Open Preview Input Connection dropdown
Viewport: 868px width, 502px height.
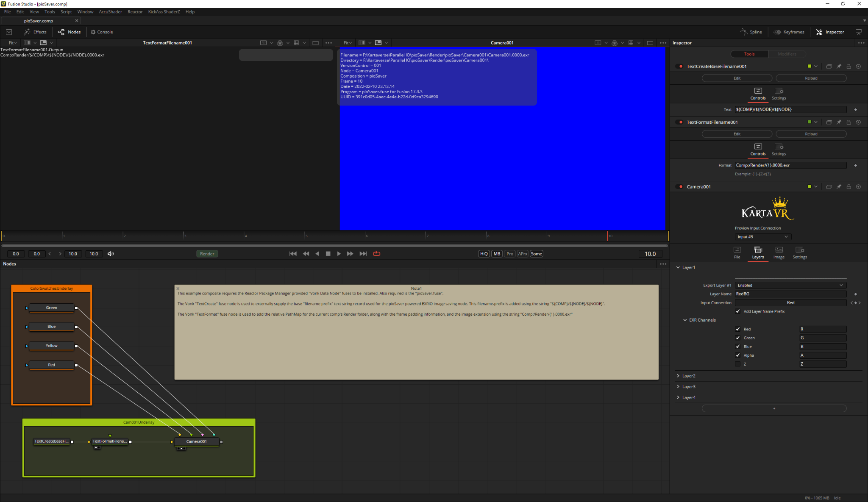pos(763,237)
